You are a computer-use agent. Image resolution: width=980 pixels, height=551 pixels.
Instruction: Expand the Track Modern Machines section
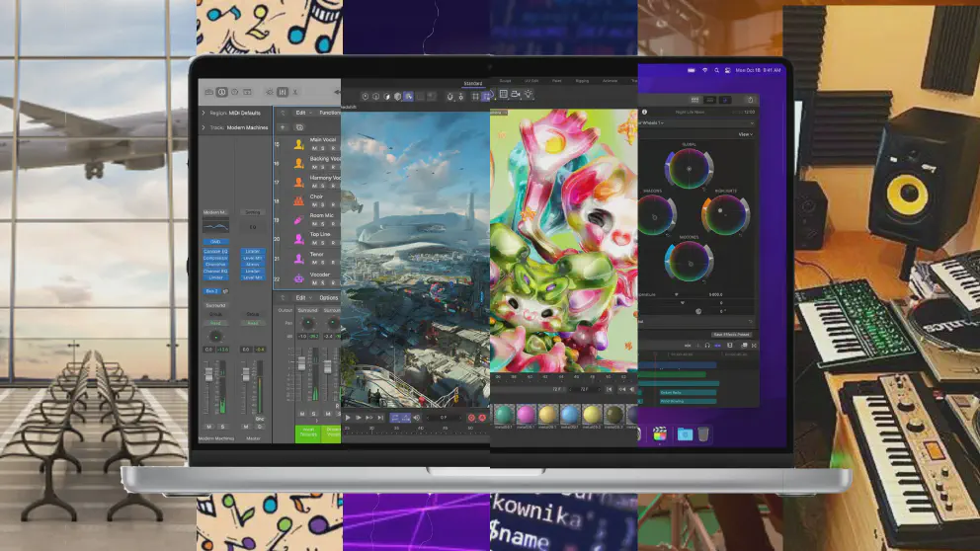click(x=204, y=127)
